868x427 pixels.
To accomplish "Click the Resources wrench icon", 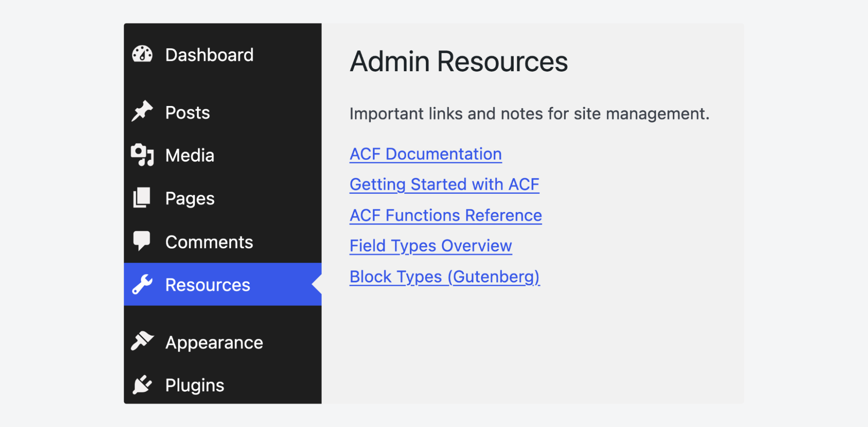I will pos(142,285).
